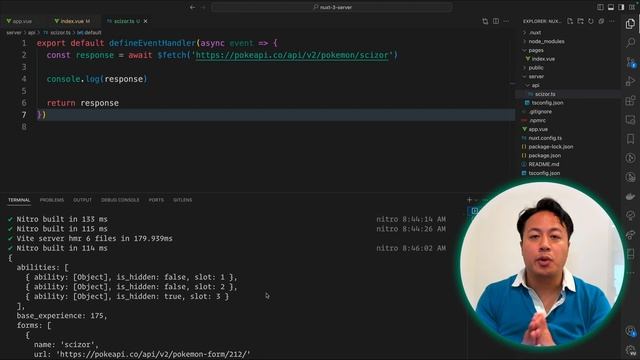Open package.json in the Explorer
Screen dimensions: 640x360
pyautogui.click(x=544, y=156)
